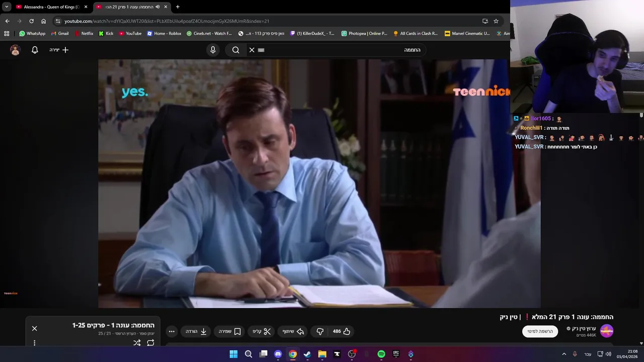Click the Create (יצירה) button
Image resolution: width=644 pixels, height=362 pixels.
59,50
